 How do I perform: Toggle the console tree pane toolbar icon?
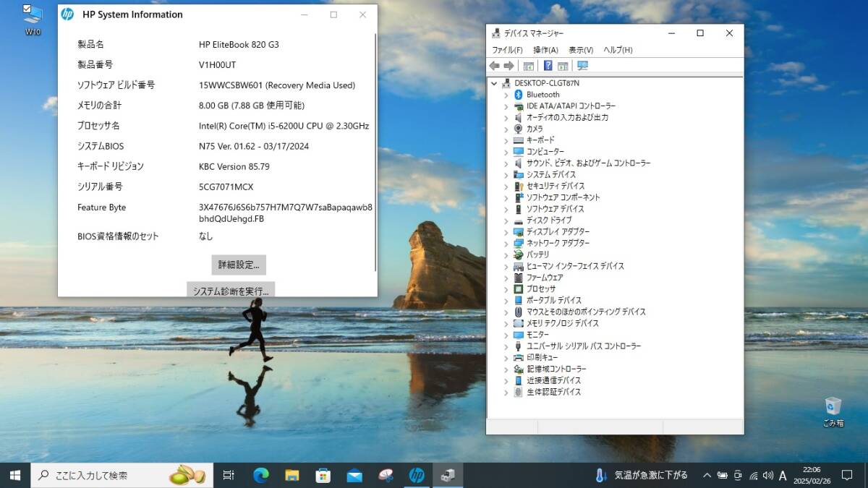click(x=529, y=66)
